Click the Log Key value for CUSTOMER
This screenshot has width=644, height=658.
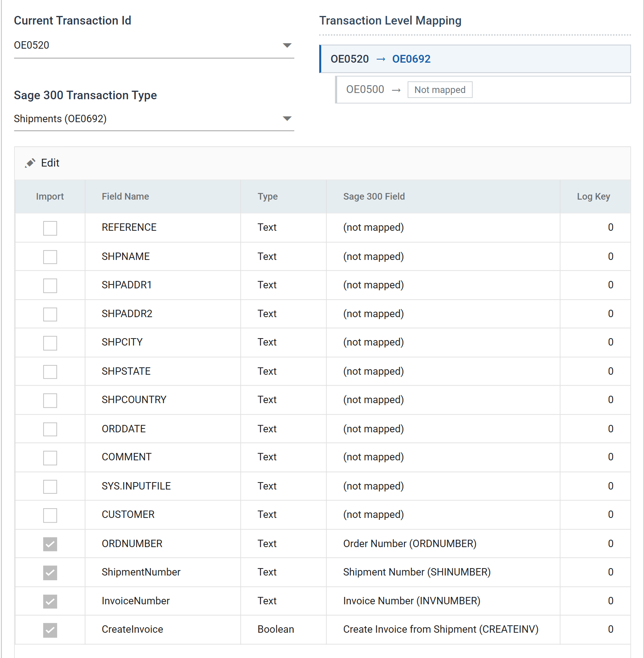(x=611, y=514)
